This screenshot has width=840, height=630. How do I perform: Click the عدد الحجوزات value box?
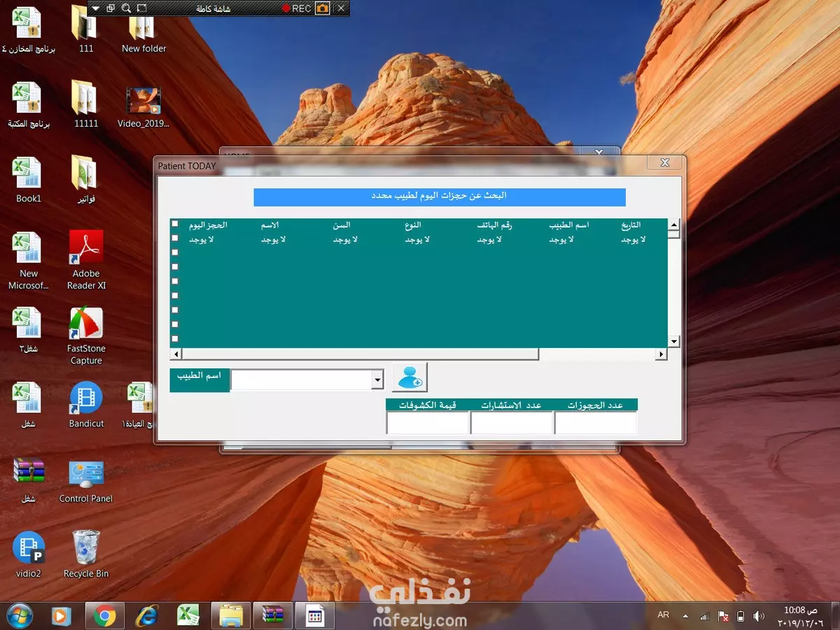[x=596, y=423]
